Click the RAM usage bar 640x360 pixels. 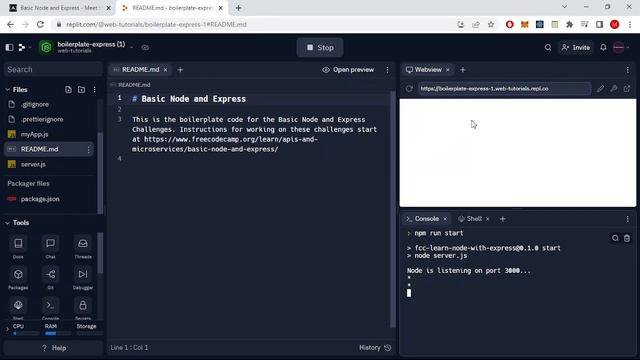[x=57, y=333]
